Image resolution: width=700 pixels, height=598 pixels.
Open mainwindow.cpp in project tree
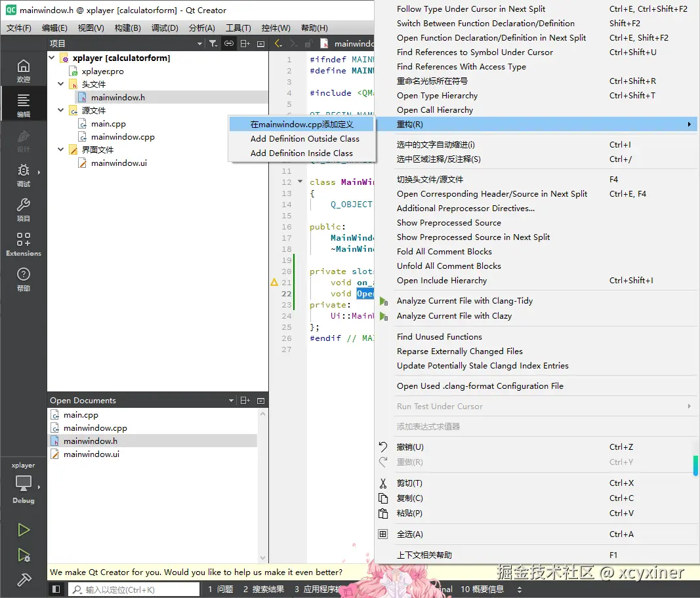coord(123,136)
